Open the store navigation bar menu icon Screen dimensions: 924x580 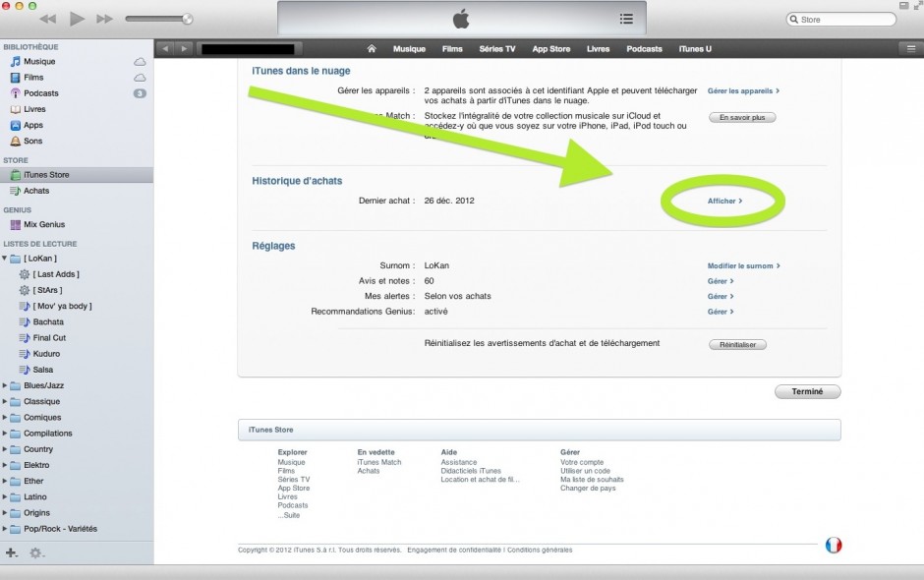[910, 49]
